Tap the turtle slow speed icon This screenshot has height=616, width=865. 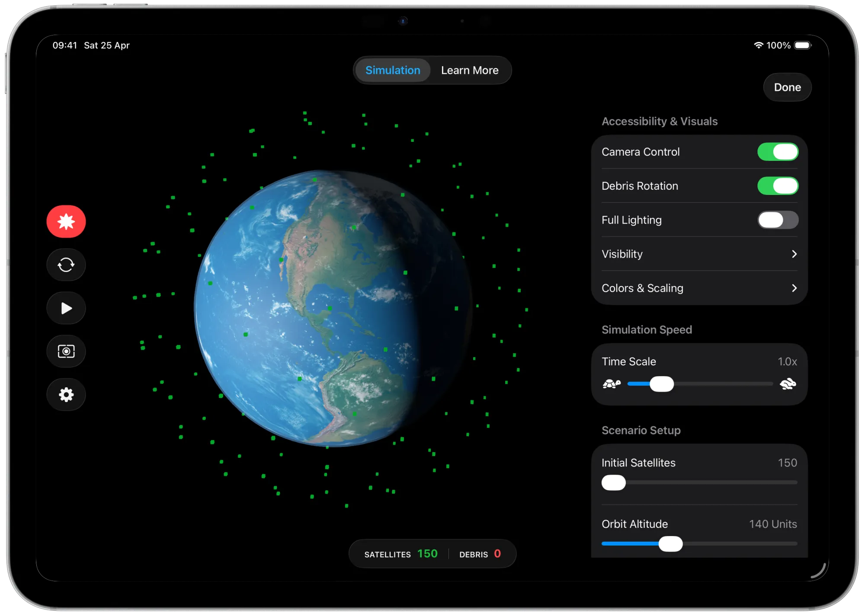612,384
